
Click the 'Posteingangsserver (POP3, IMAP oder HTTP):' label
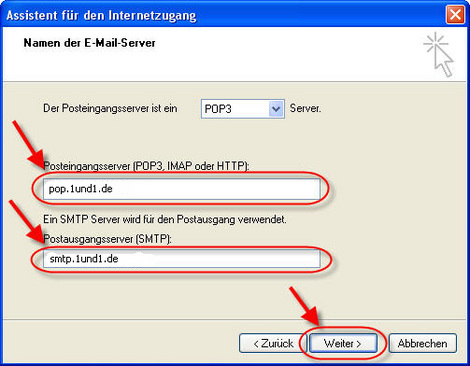(x=146, y=166)
